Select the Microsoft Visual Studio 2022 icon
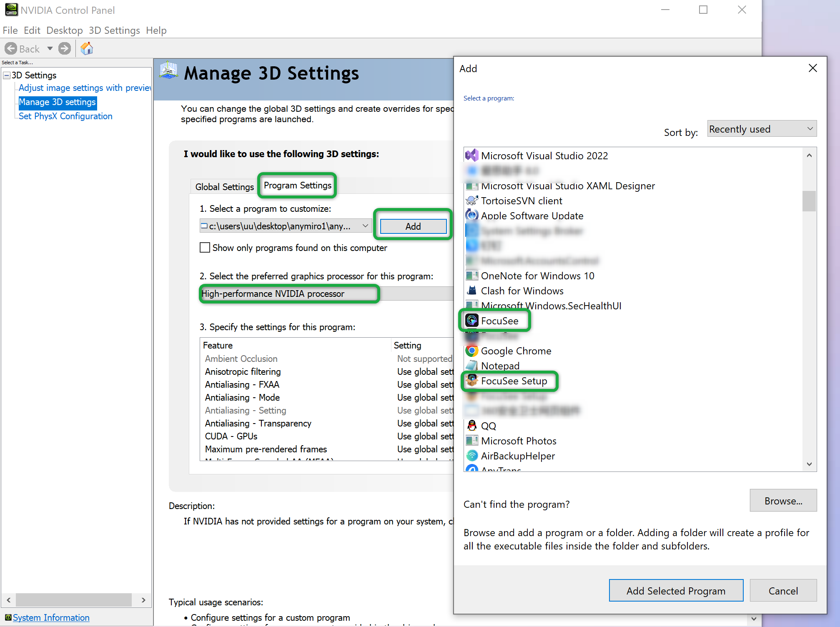 click(x=471, y=155)
